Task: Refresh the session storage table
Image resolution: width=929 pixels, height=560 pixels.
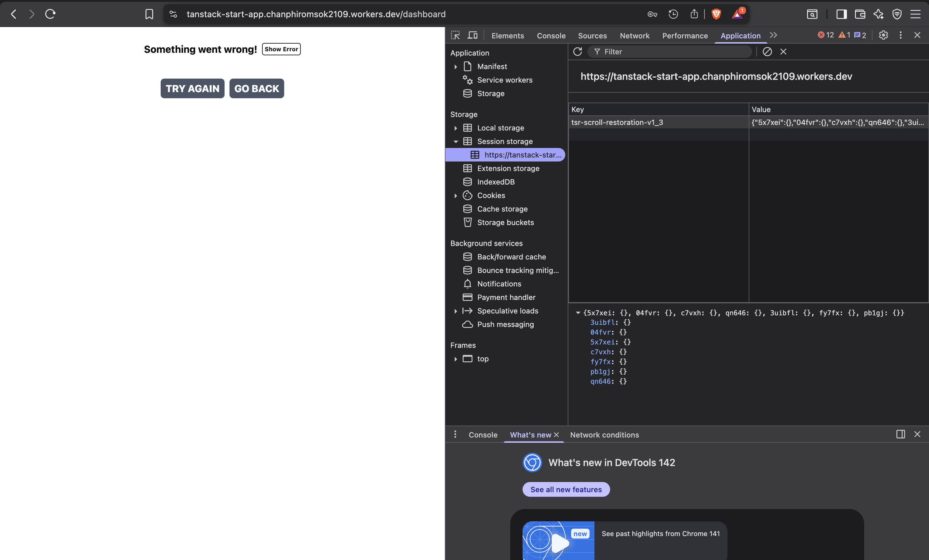Action: point(577,52)
